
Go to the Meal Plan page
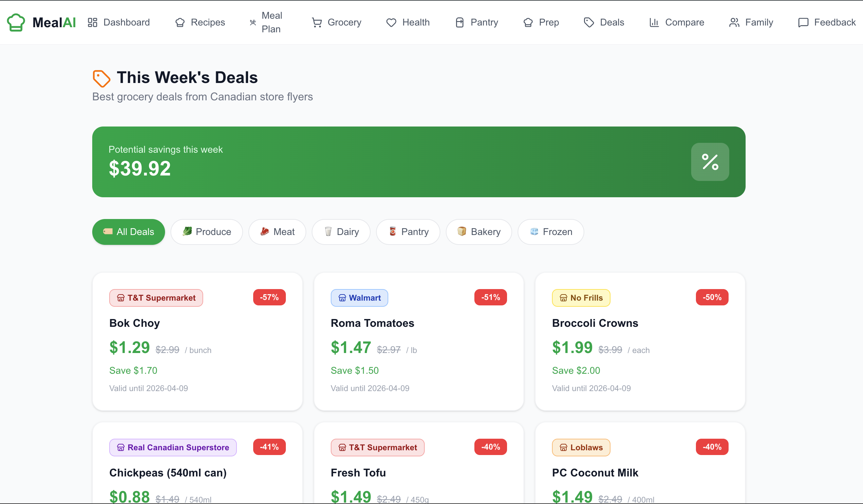(266, 22)
